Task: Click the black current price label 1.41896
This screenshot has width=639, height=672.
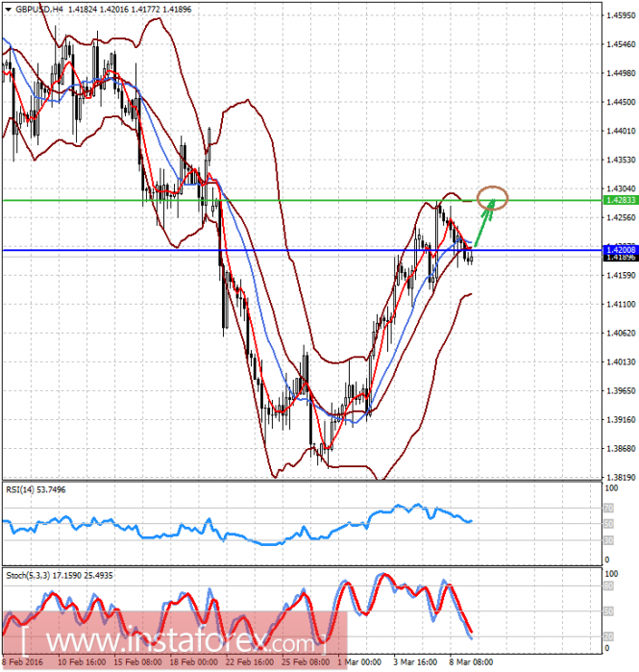Action: click(x=621, y=257)
